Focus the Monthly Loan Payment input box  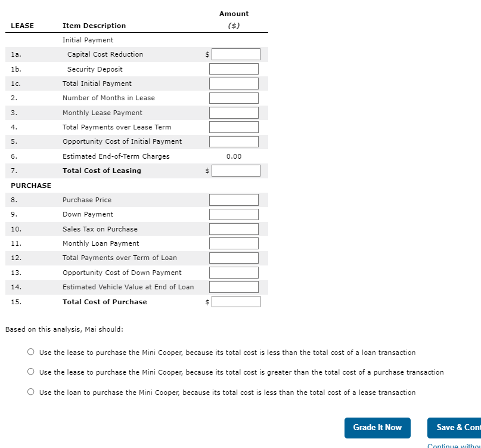click(x=234, y=243)
